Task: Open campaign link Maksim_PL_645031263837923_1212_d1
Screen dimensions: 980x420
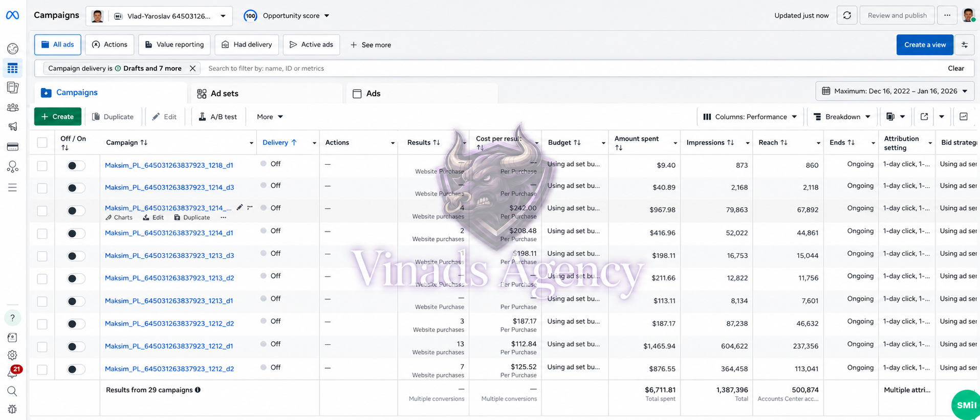Action: (x=169, y=346)
